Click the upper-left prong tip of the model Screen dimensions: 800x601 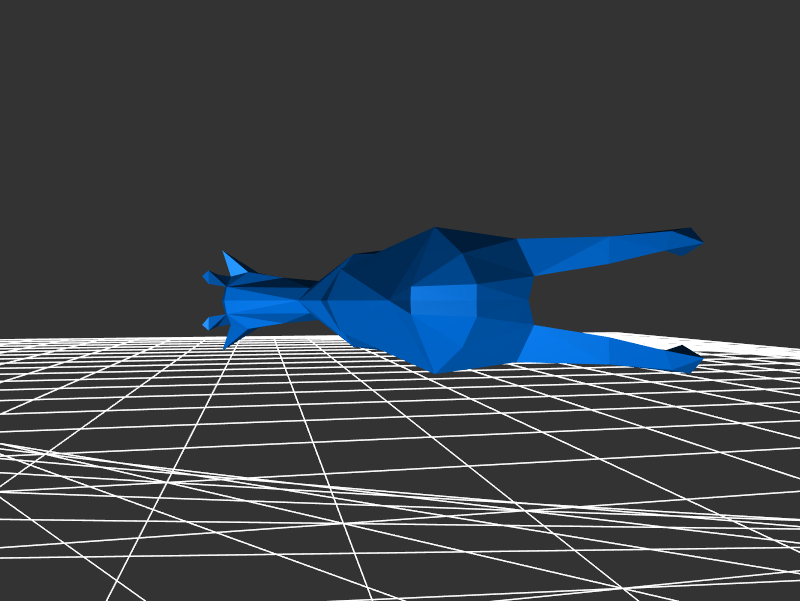(x=208, y=277)
